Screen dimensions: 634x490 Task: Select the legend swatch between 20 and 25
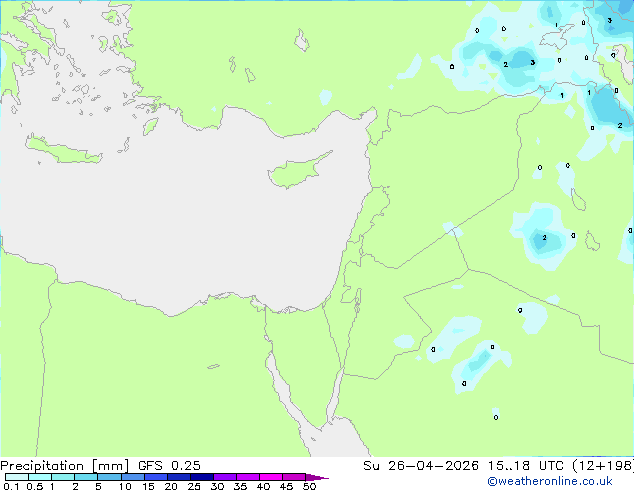[178, 477]
